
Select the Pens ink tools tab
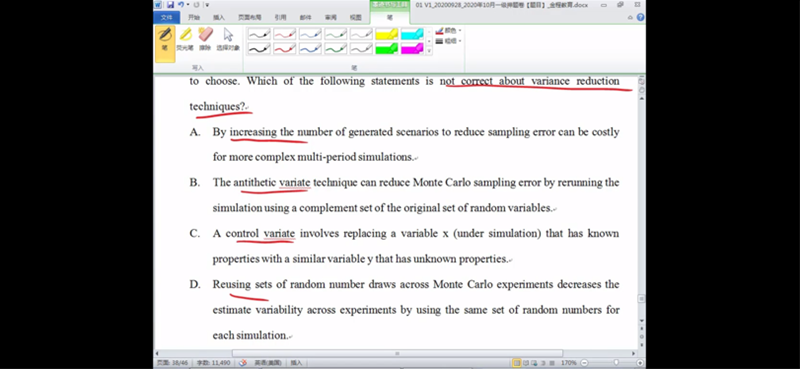(390, 17)
